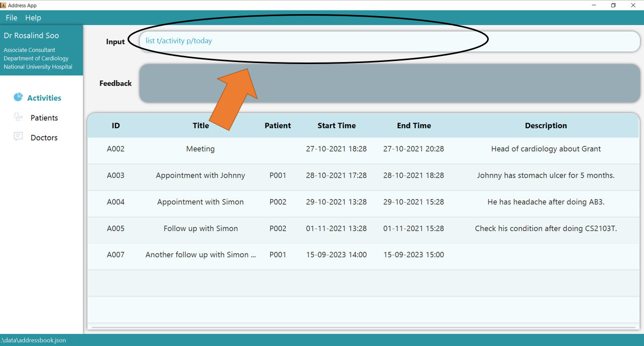The image size is (644, 346).
Task: Open the Help menu
Action: [x=33, y=17]
